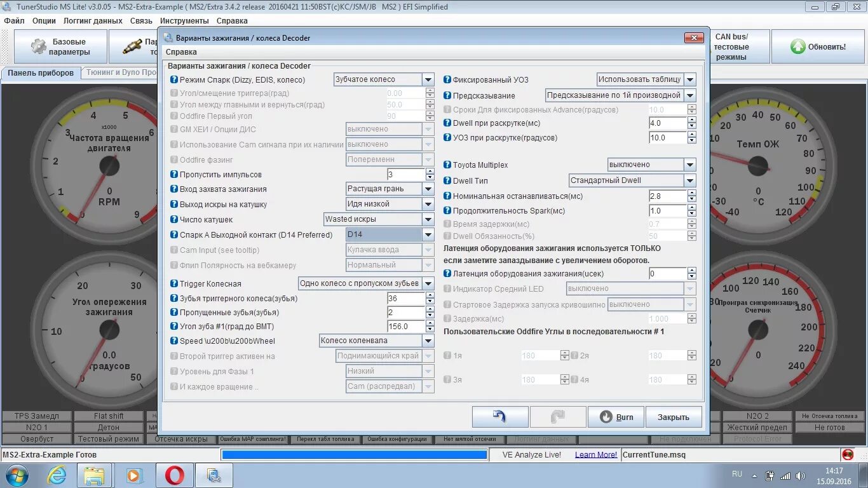868x488 pixels.
Task: Click the blue progress bar in status bar
Action: point(354,455)
